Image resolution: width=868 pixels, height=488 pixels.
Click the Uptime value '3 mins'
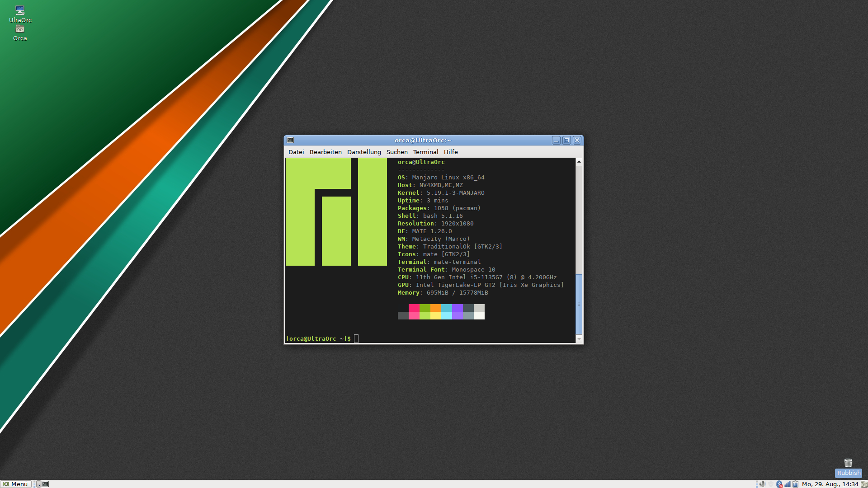[x=437, y=201]
